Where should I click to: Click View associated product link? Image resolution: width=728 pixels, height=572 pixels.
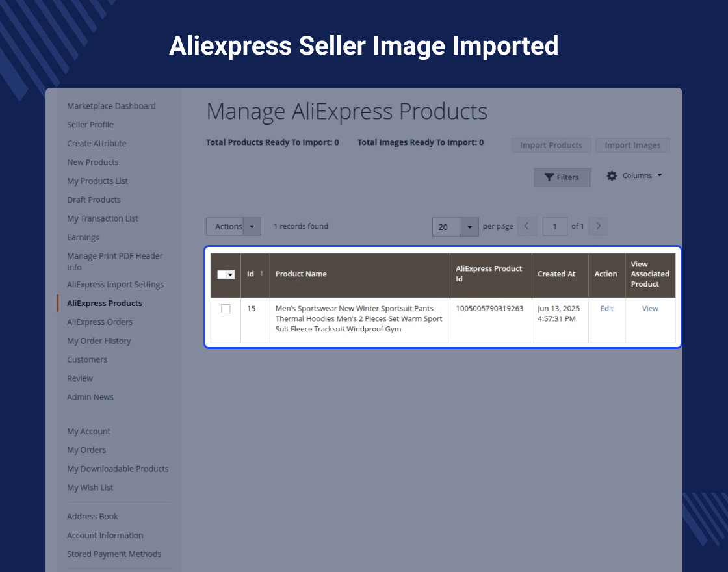(x=650, y=308)
